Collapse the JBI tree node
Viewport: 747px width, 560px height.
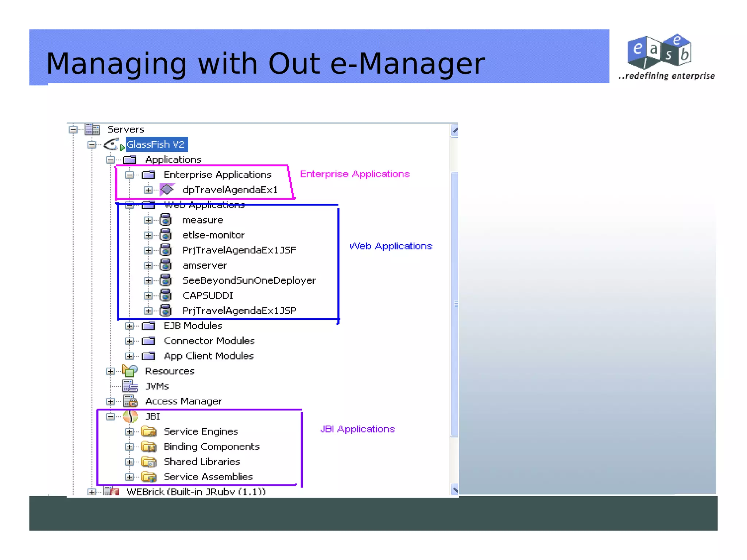(111, 416)
